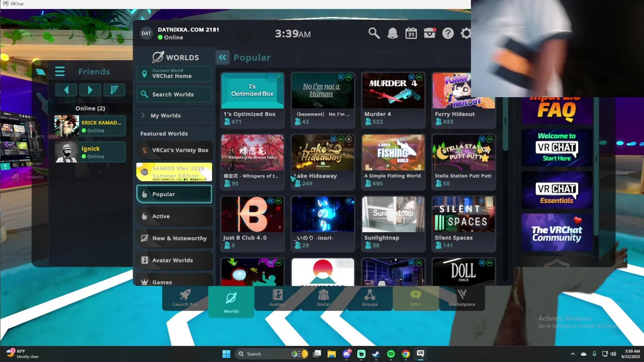
Task: Open the search magnifier in the VRChat header
Action: point(373,33)
